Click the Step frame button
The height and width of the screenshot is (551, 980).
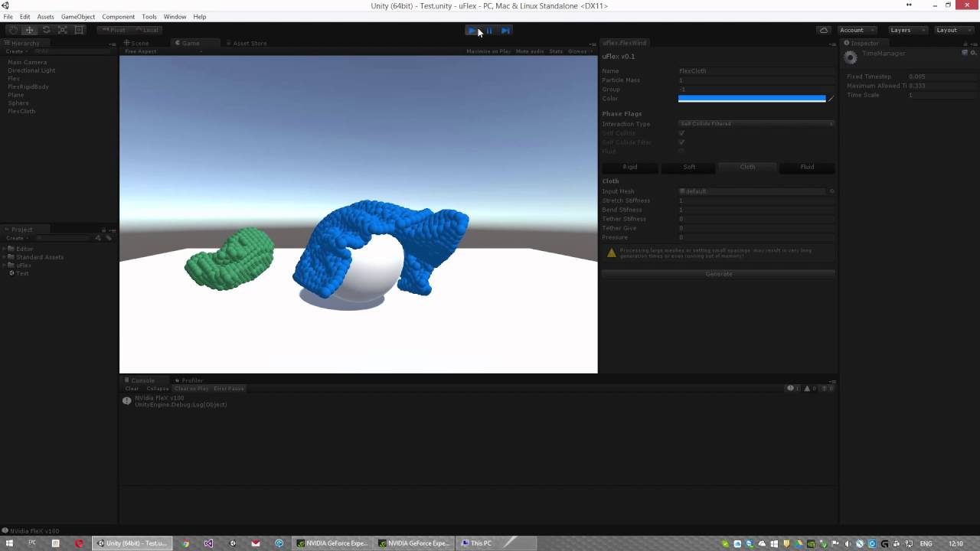(x=505, y=31)
